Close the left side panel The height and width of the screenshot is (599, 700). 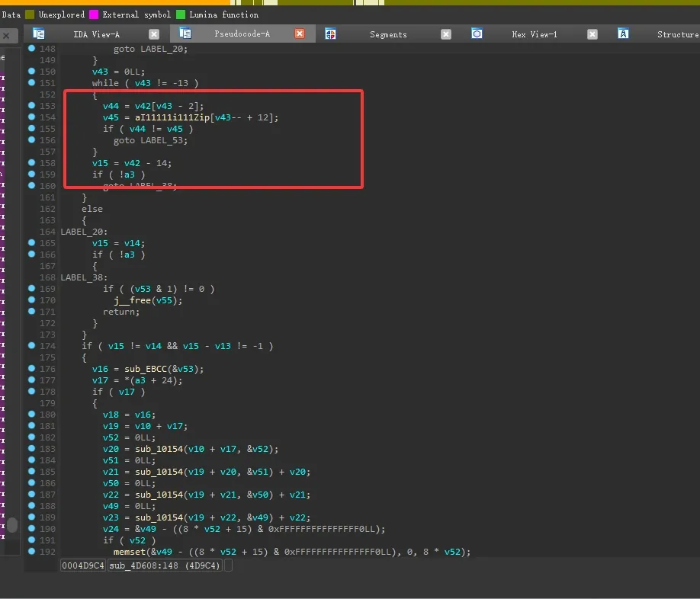(6, 35)
